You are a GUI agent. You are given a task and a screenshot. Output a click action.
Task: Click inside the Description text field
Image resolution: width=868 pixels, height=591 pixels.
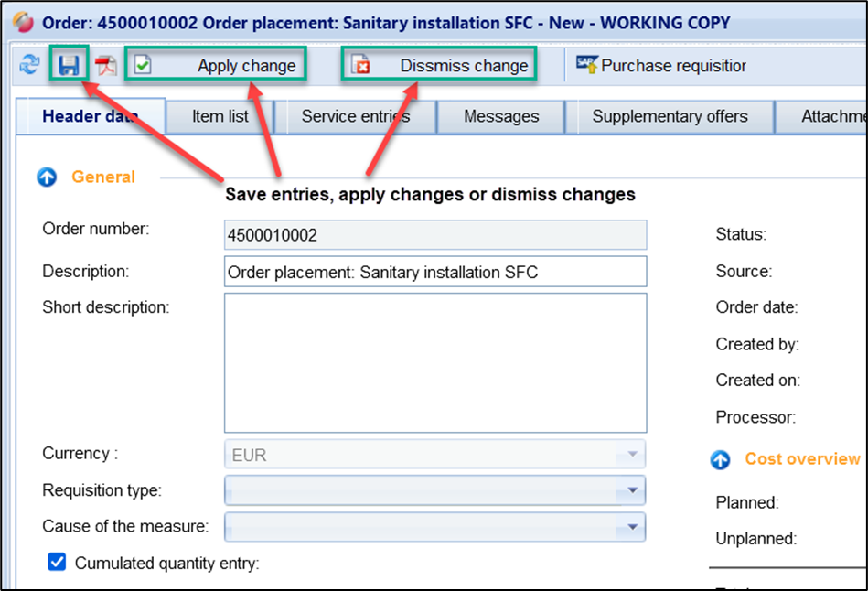coord(434,272)
